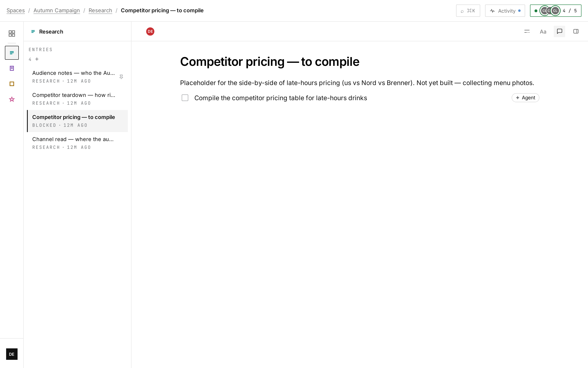Open the purple document sidebar icon

[12, 68]
